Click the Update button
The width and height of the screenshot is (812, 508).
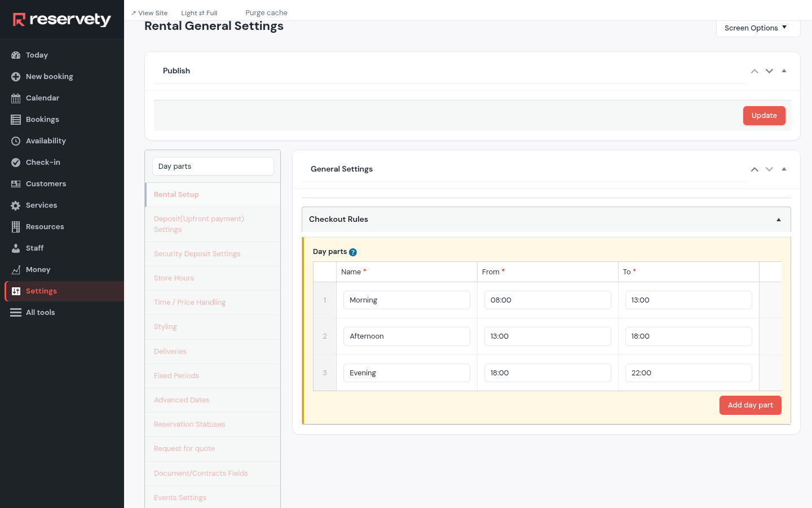(x=764, y=116)
